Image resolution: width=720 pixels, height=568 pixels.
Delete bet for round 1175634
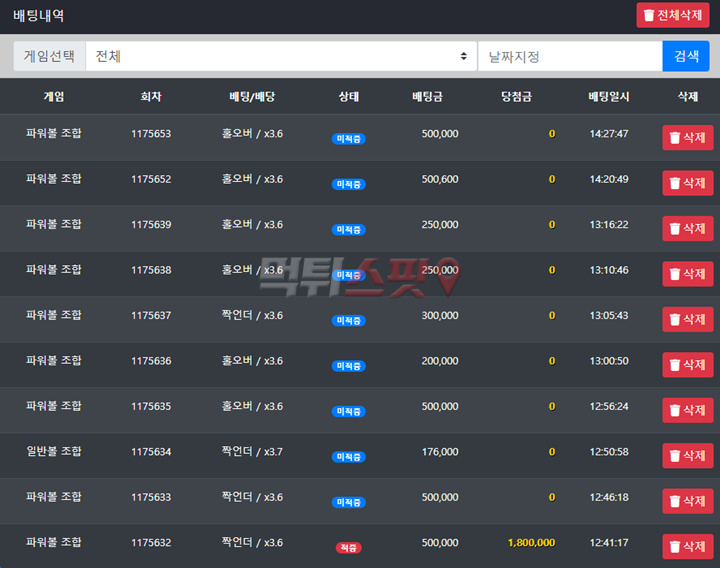[687, 456]
